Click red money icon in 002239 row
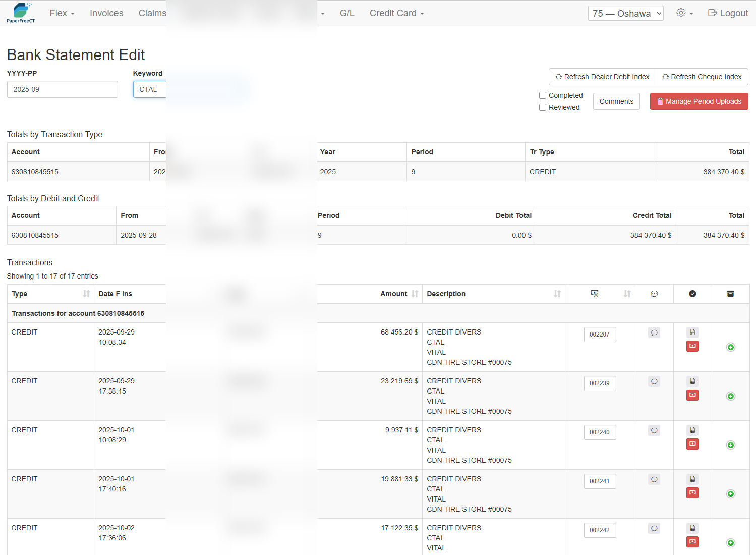Image resolution: width=756 pixels, height=555 pixels. tap(692, 395)
